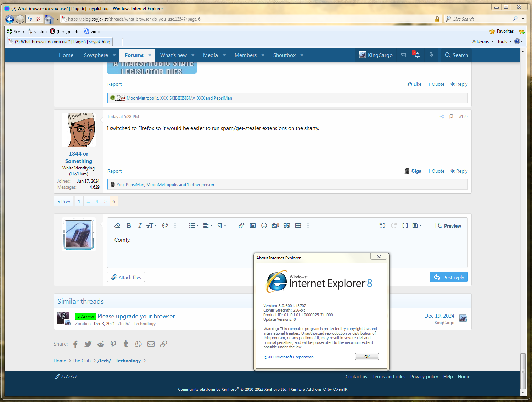
Task: Open the Tools menu in command bar
Action: pyautogui.click(x=504, y=41)
